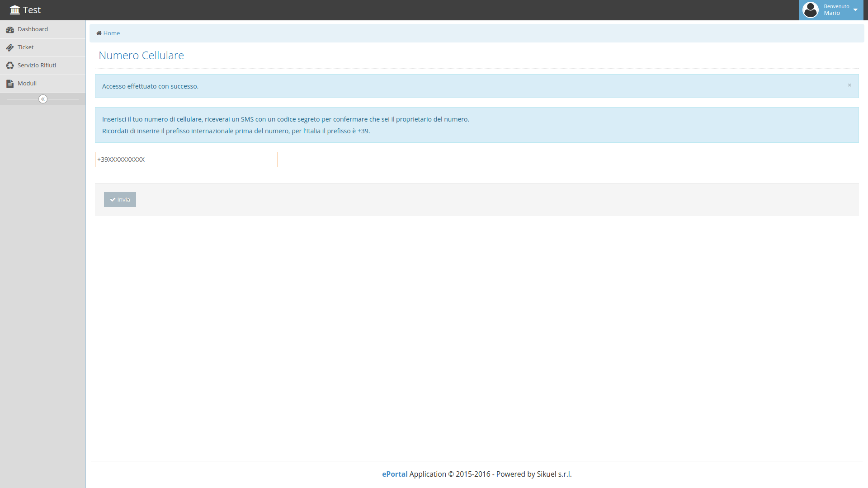This screenshot has height=488, width=868.
Task: Click the home icon in breadcrumb
Action: pyautogui.click(x=99, y=33)
